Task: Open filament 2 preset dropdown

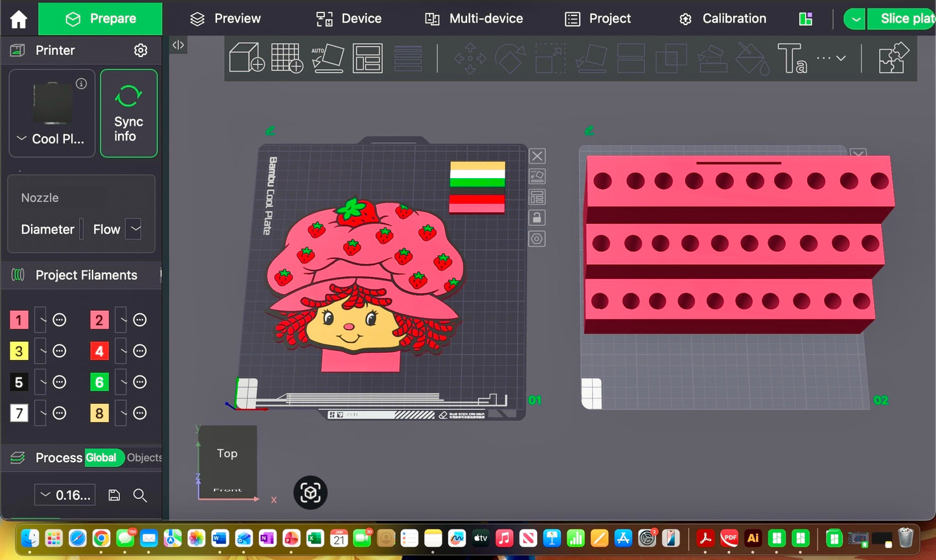Action: pyautogui.click(x=121, y=320)
